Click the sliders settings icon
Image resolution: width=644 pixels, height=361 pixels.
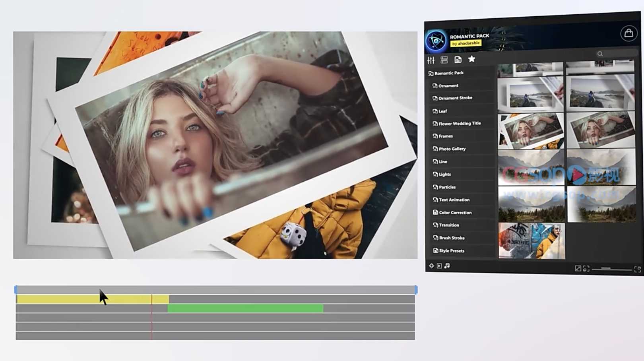[431, 60]
